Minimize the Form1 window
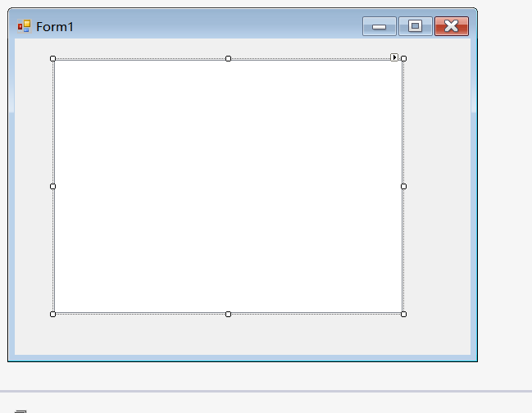The height and width of the screenshot is (413, 532). click(379, 26)
